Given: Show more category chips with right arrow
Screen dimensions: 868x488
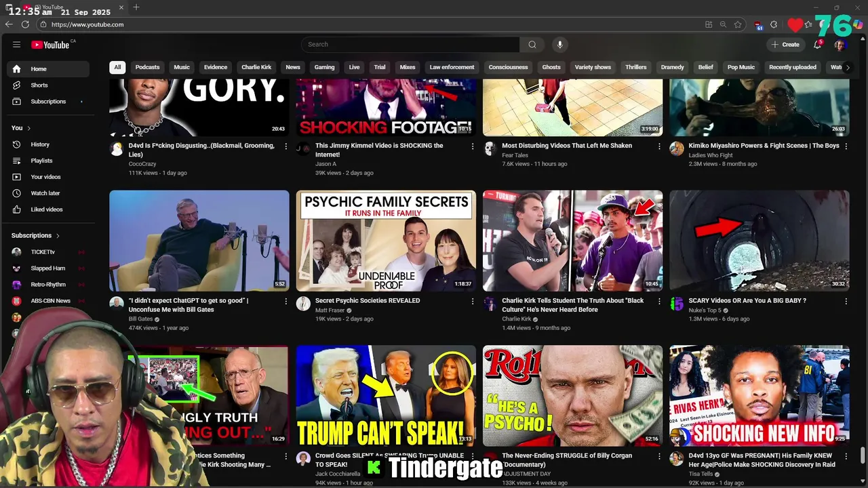Looking at the screenshot, I should click(847, 67).
